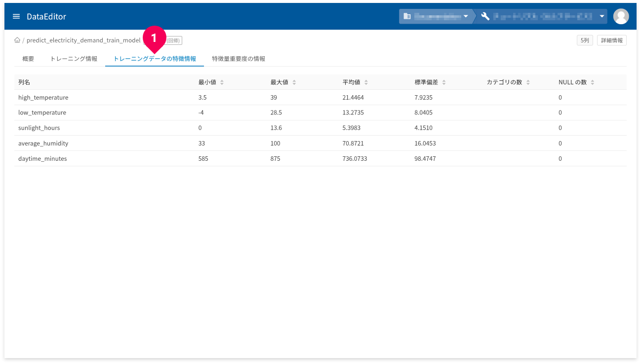The height and width of the screenshot is (364, 641).
Task: Select the daytime_minutes row name
Action: (x=42, y=159)
